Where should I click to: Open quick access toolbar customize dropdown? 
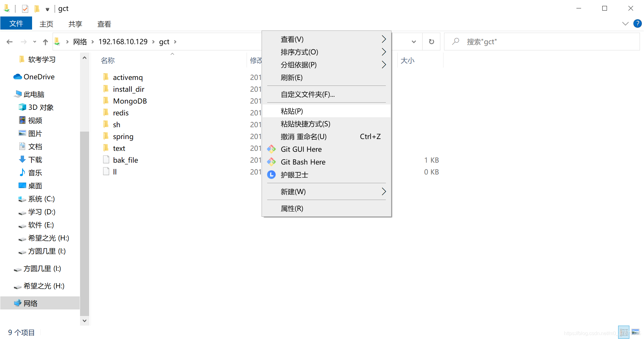[47, 9]
